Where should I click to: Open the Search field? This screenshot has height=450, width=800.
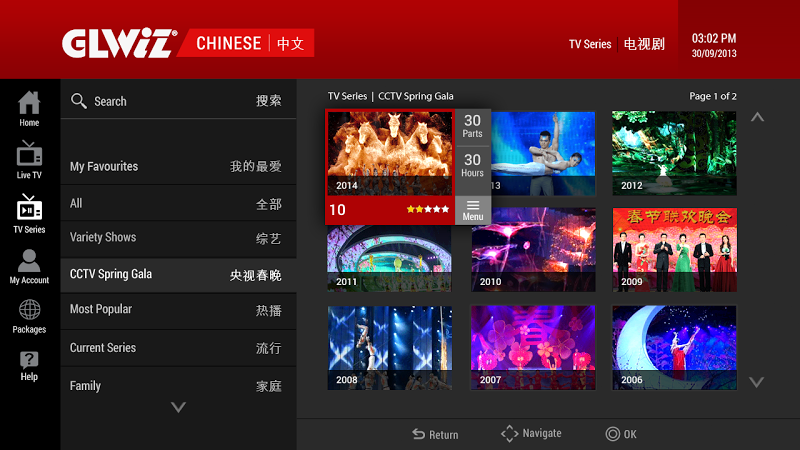point(178,101)
